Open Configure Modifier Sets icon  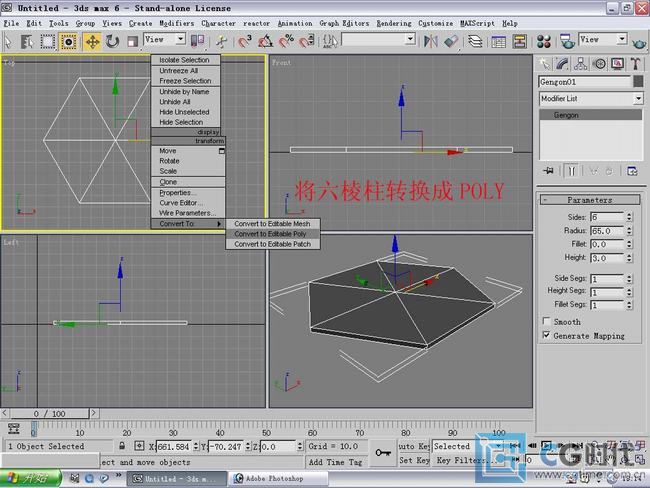pos(632,171)
